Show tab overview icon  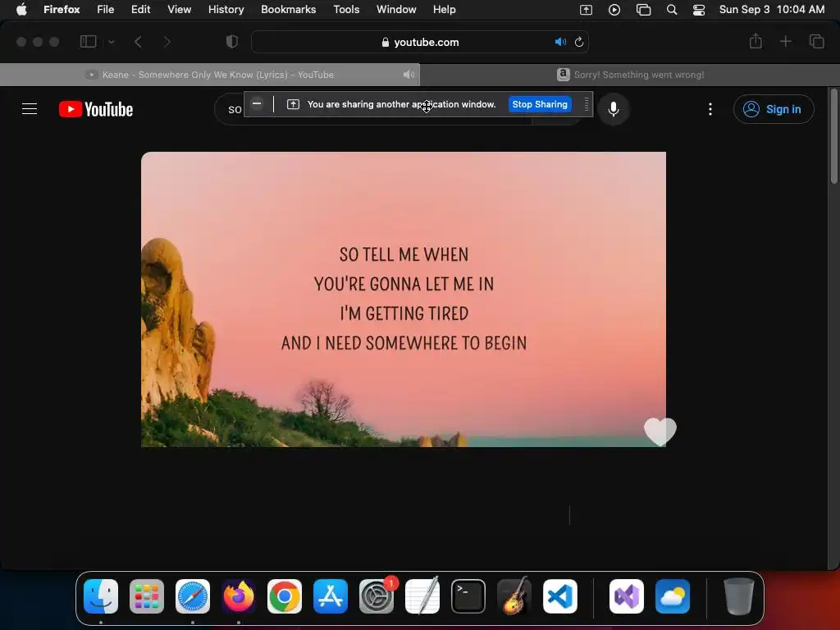point(816,41)
